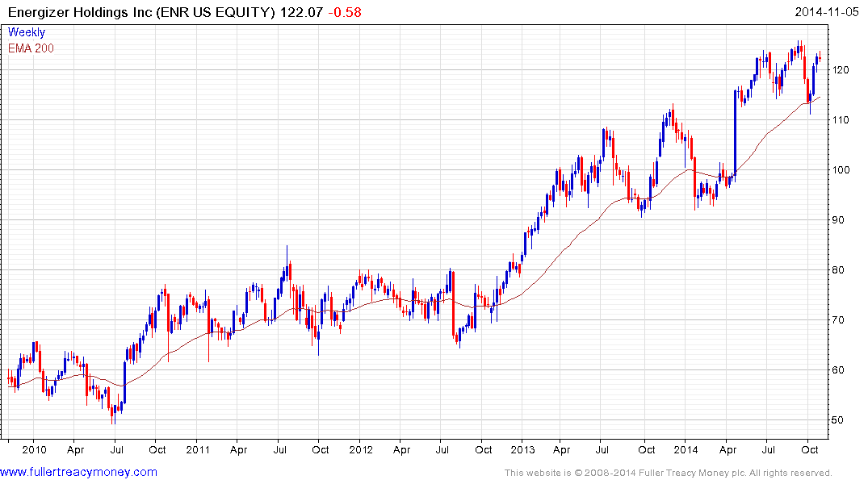Image resolution: width=868 pixels, height=484 pixels.
Task: Click the 2013 time axis label
Action: click(522, 449)
